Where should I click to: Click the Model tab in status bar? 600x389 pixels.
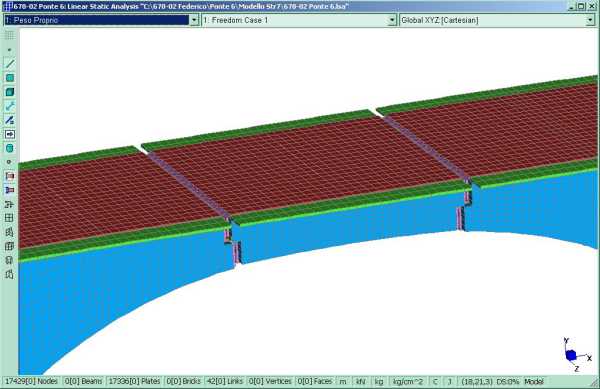(x=534, y=381)
